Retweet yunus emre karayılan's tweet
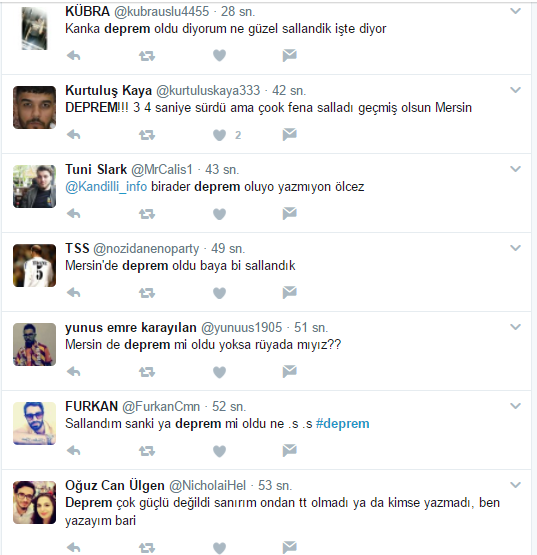 [147, 372]
